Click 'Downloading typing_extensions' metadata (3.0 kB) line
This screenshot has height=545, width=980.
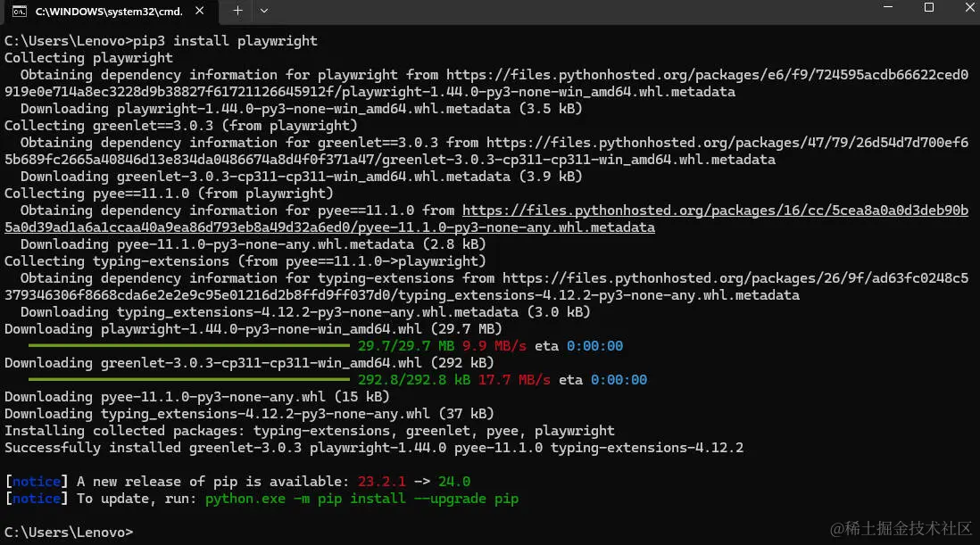click(305, 312)
